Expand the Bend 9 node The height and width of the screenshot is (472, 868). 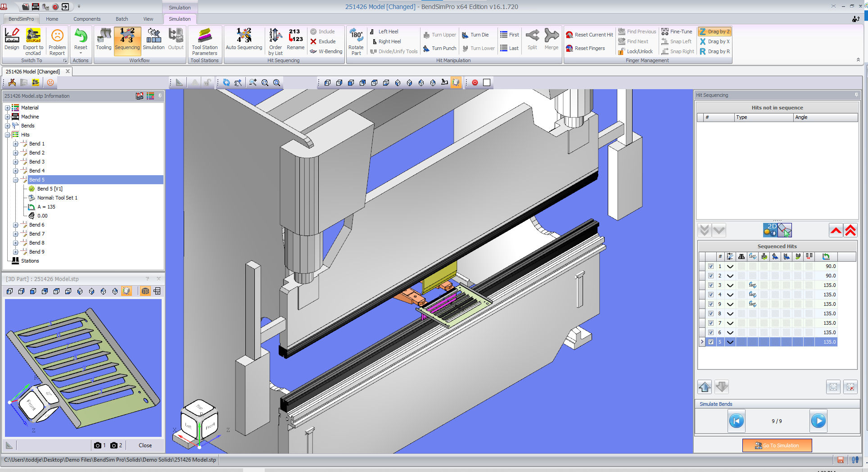(15, 252)
